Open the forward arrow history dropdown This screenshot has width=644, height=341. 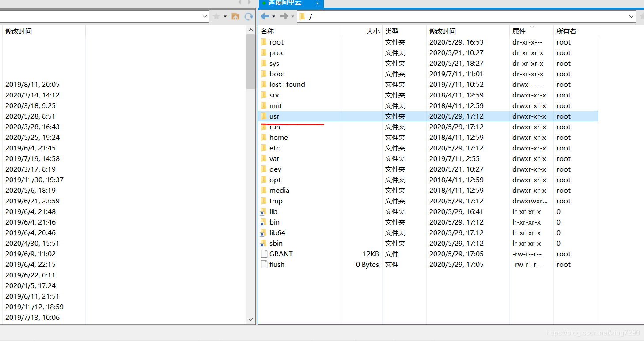click(x=292, y=17)
